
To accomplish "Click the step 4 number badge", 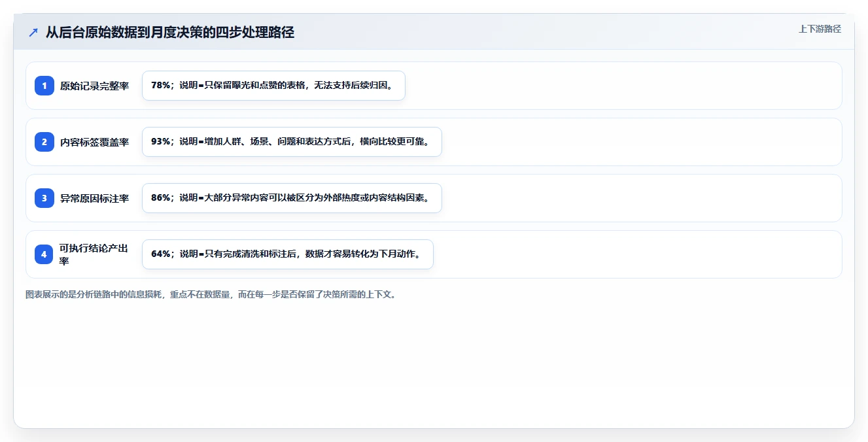I will [x=44, y=254].
